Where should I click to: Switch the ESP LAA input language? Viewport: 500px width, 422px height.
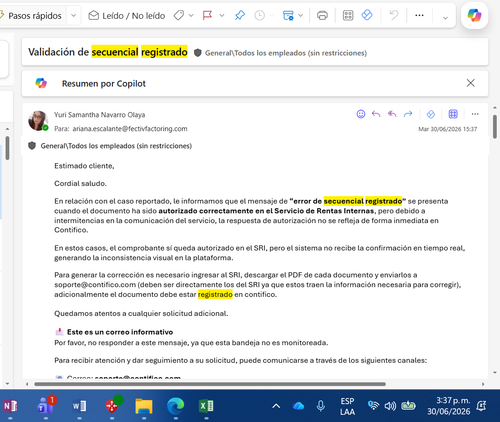click(x=347, y=406)
